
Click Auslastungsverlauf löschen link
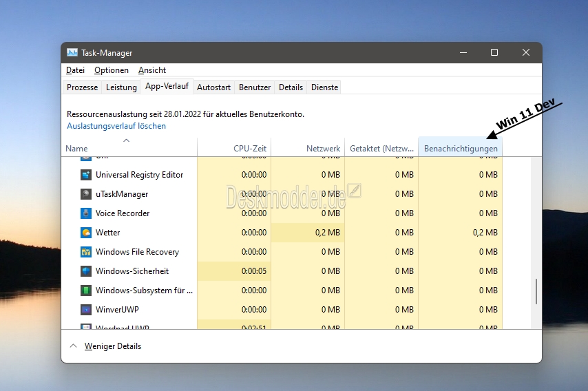point(116,126)
